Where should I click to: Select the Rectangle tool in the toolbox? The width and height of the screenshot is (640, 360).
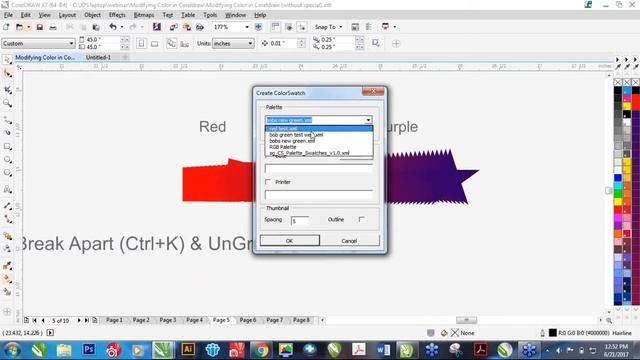(x=7, y=147)
